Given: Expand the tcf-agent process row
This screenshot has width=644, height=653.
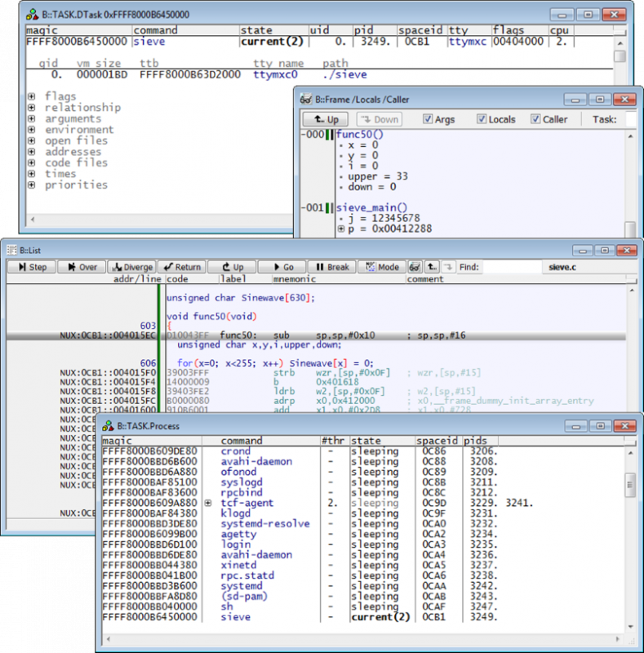Looking at the screenshot, I should click(208, 504).
